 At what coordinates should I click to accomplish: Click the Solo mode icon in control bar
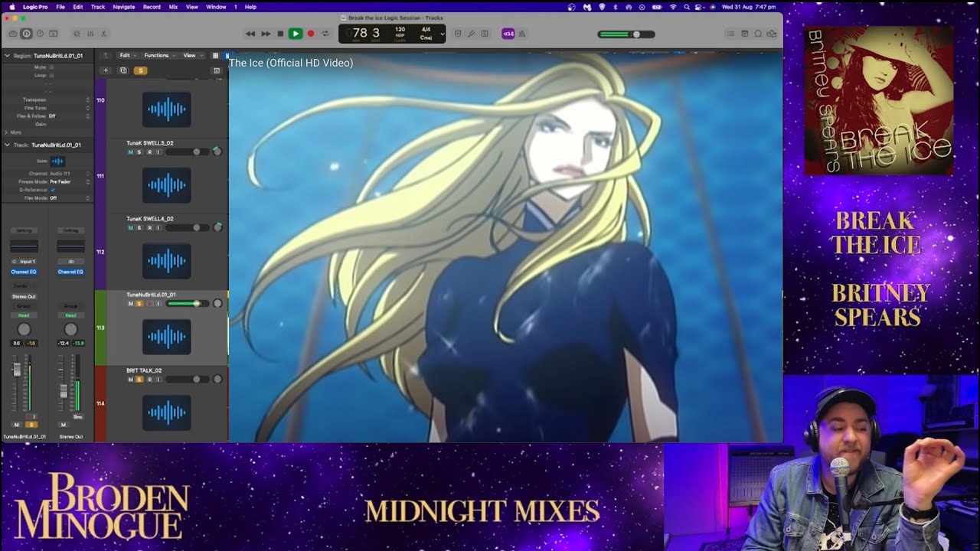click(x=485, y=34)
